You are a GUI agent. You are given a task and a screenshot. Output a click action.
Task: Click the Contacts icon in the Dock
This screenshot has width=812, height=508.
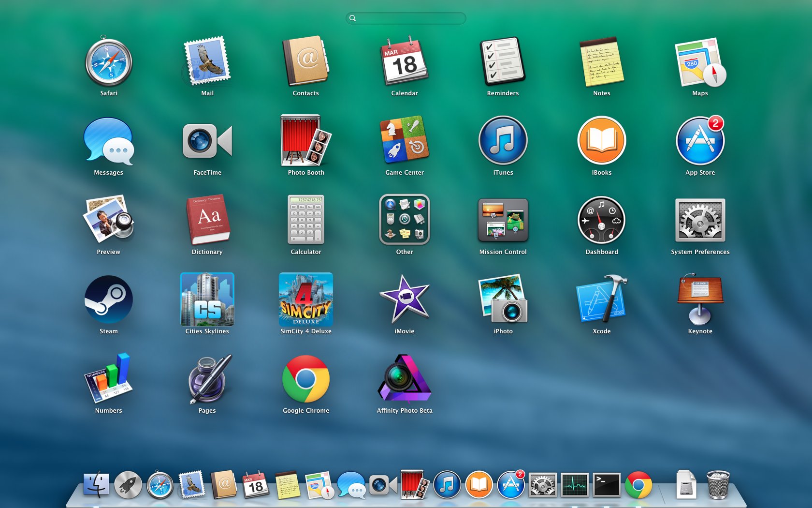[x=224, y=484]
